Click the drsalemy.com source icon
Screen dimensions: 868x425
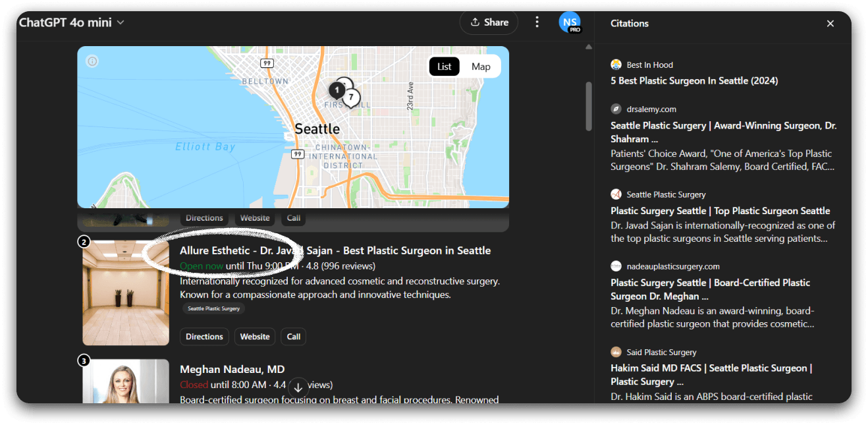coord(616,109)
